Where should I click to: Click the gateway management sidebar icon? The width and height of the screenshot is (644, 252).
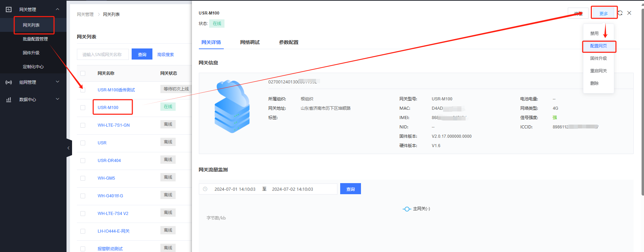pyautogui.click(x=9, y=9)
